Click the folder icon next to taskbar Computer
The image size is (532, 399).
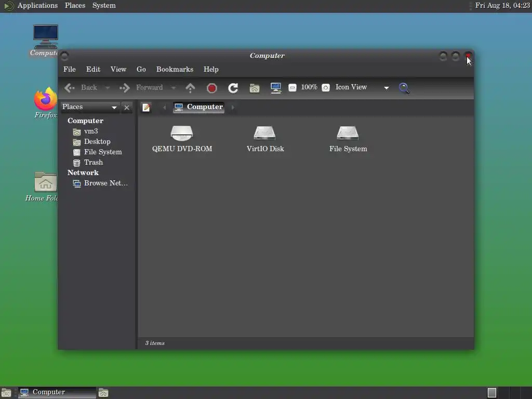coord(103,393)
